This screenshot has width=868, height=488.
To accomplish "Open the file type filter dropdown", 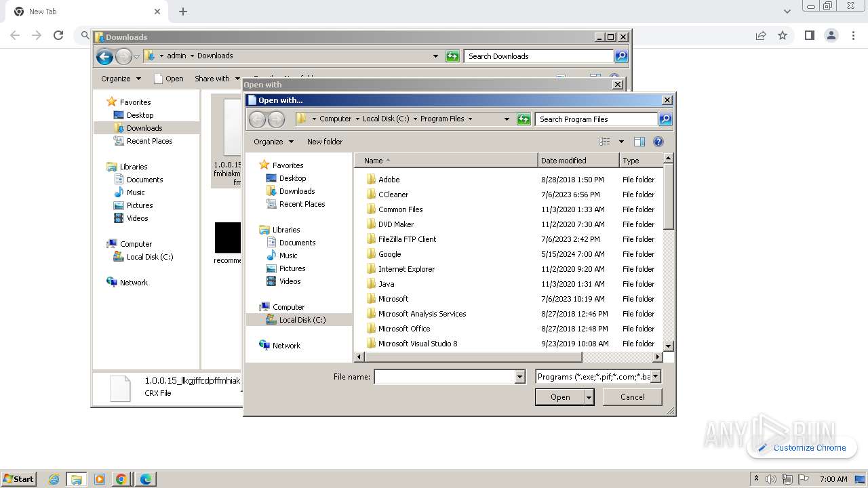I will (655, 377).
